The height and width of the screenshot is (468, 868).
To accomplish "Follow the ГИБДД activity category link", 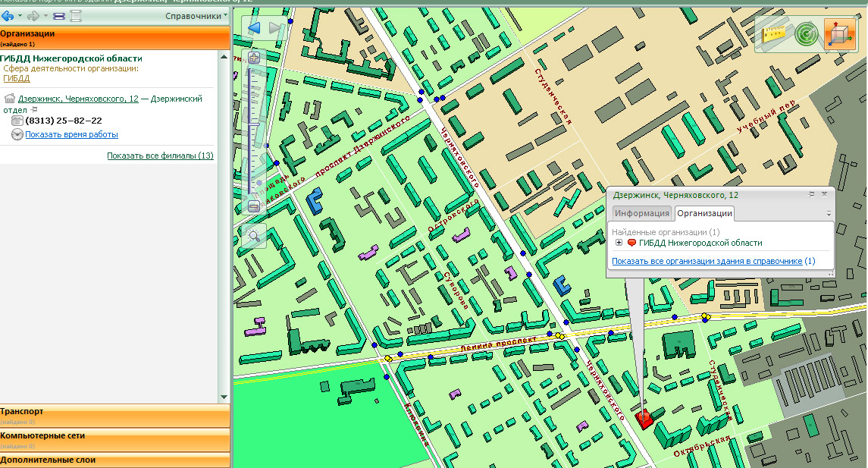I will coord(17,79).
